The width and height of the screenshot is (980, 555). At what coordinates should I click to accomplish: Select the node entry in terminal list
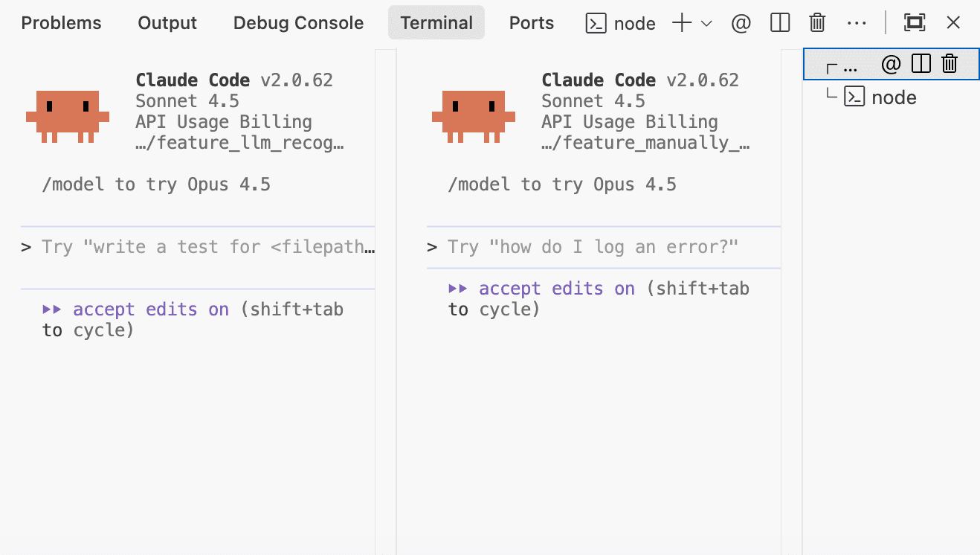(x=892, y=97)
